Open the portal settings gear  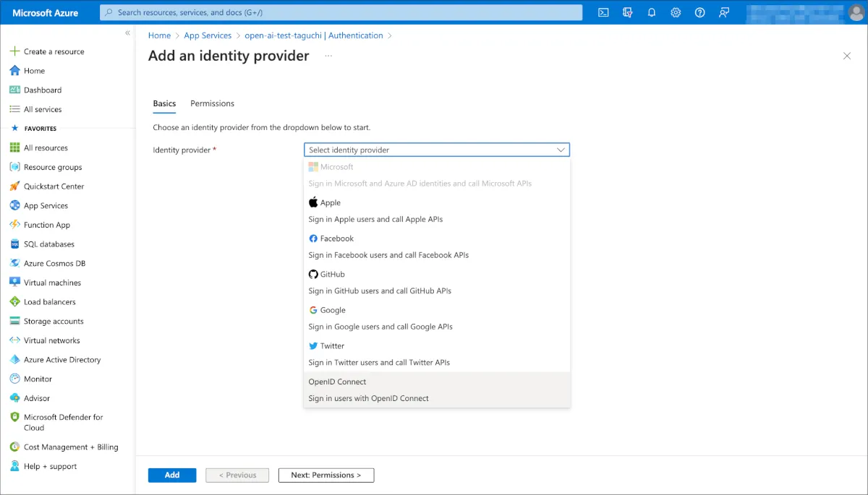pyautogui.click(x=676, y=12)
